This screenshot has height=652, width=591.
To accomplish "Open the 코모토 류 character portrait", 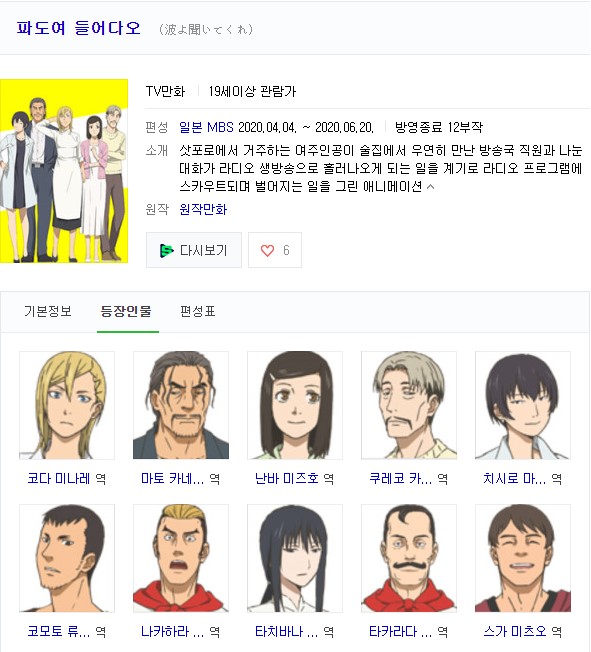I will coord(67,558).
